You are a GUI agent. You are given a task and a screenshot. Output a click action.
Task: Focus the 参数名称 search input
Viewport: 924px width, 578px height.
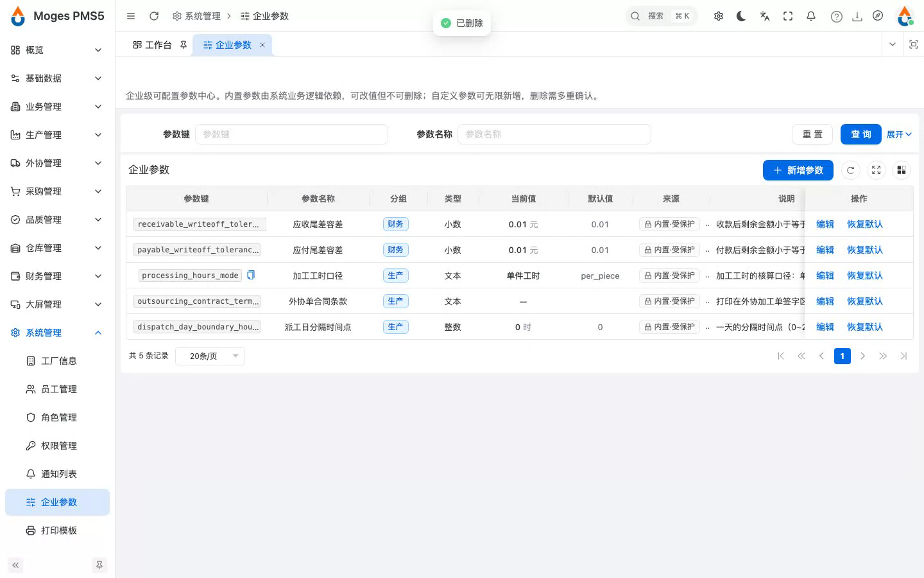[x=554, y=134]
